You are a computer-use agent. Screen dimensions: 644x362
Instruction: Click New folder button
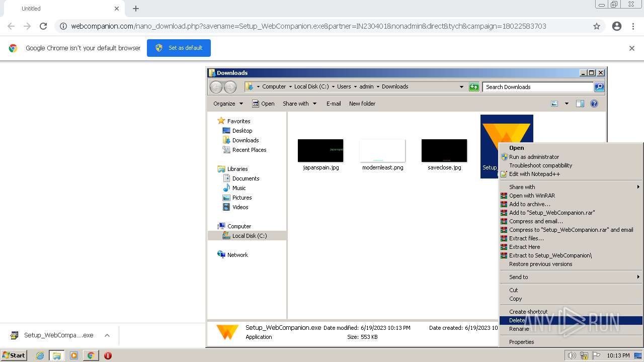coord(362,104)
